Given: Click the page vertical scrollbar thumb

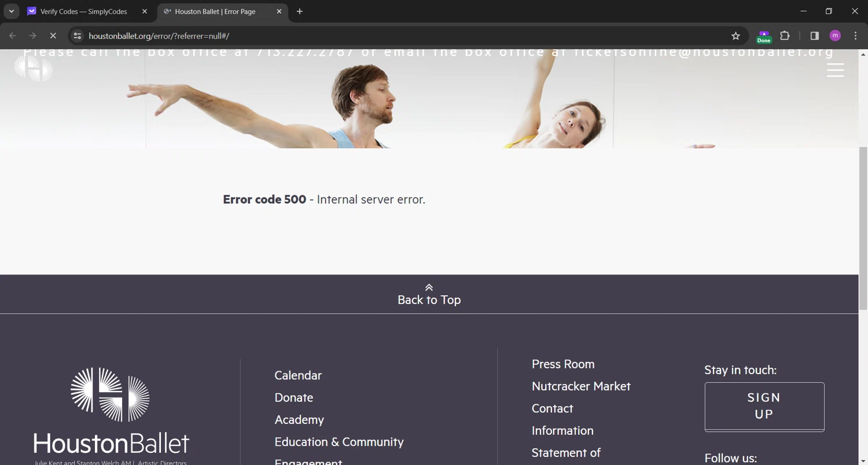Looking at the screenshot, I should tap(863, 228).
